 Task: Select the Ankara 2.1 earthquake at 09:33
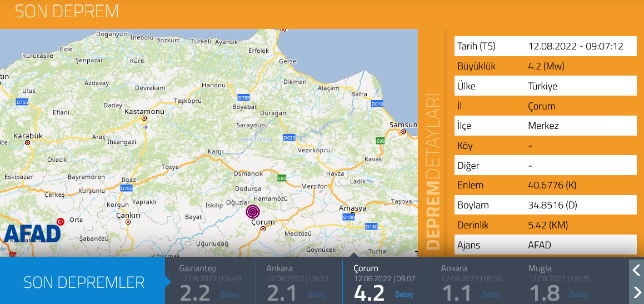[298, 282]
